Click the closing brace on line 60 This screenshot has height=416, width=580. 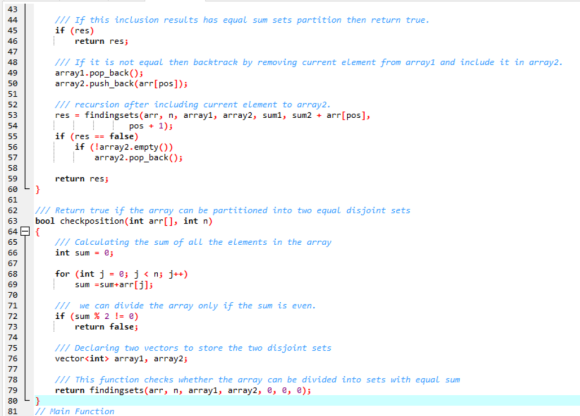[x=37, y=189]
